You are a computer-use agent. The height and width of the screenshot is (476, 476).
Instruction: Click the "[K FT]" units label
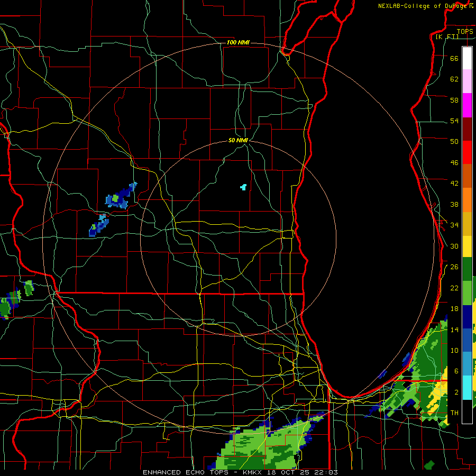(x=447, y=36)
